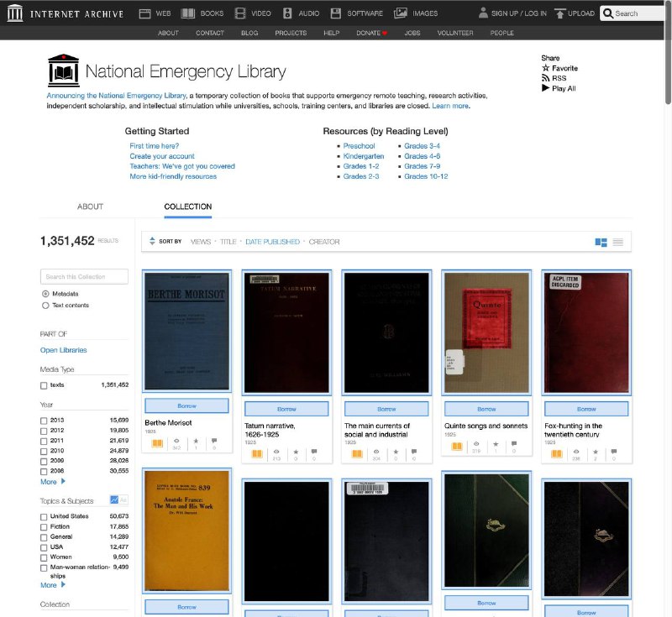The height and width of the screenshot is (617, 672).
Task: Check the Fiction topic filter
Action: tap(44, 527)
